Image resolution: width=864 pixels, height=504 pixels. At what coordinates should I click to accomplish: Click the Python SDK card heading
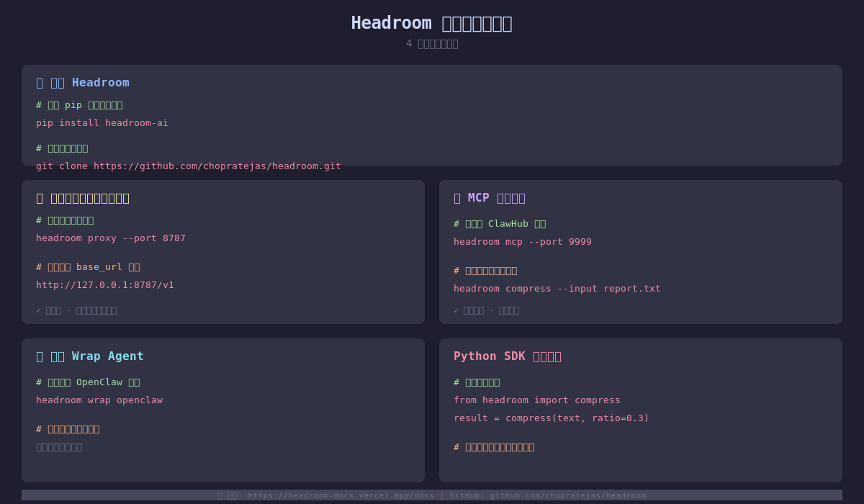click(x=508, y=356)
